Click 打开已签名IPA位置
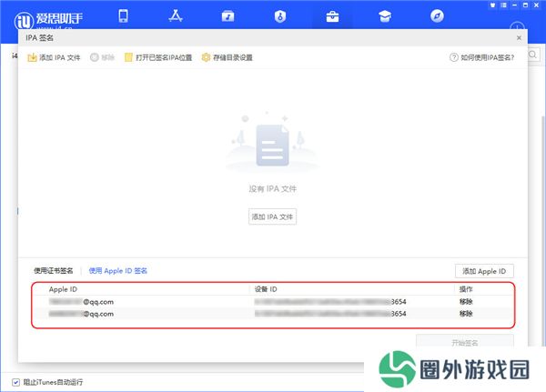This screenshot has height=392, width=546. (x=158, y=57)
